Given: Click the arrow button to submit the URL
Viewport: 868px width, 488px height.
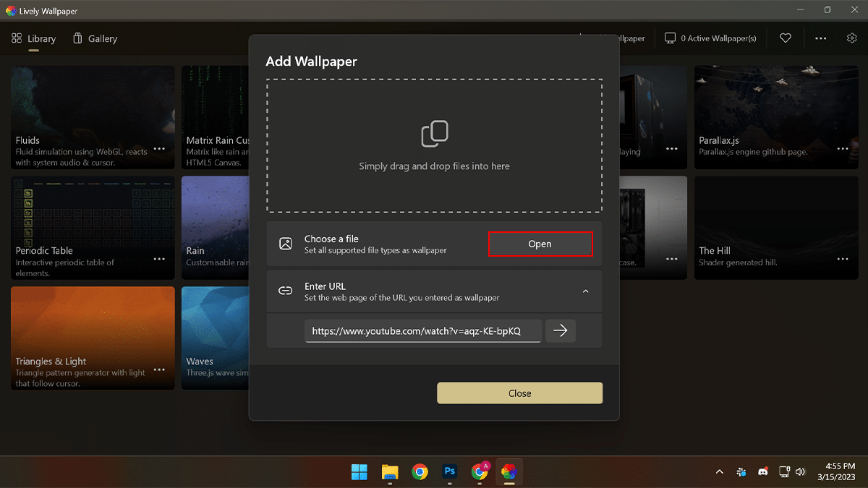Looking at the screenshot, I should click(x=560, y=331).
